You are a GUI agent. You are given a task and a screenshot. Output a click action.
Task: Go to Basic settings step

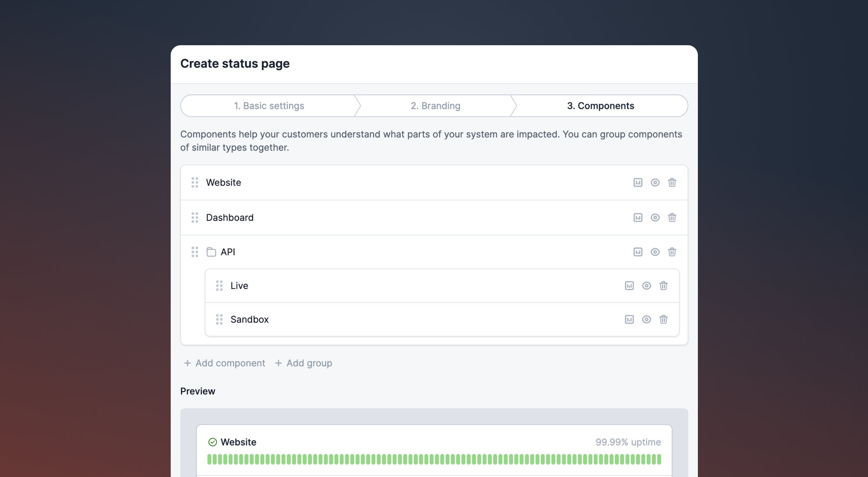(269, 106)
